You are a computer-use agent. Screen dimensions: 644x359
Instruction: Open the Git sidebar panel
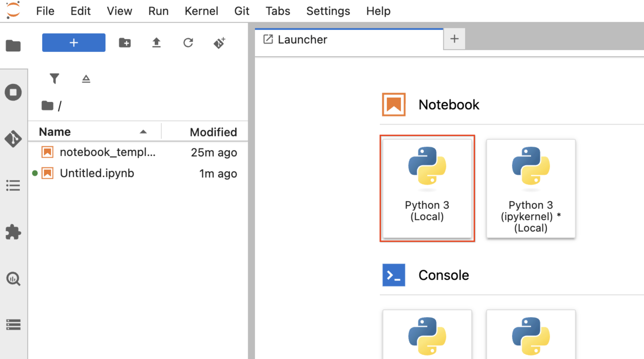coord(13,139)
